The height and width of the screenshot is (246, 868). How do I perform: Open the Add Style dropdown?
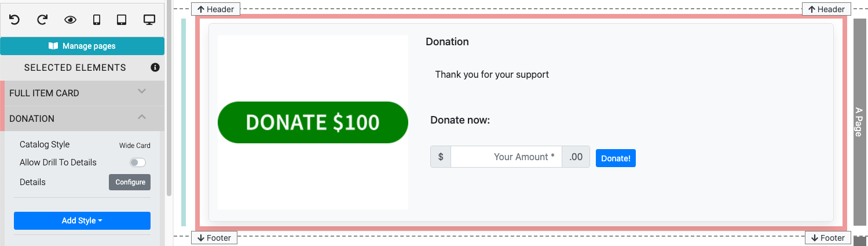[x=82, y=220]
